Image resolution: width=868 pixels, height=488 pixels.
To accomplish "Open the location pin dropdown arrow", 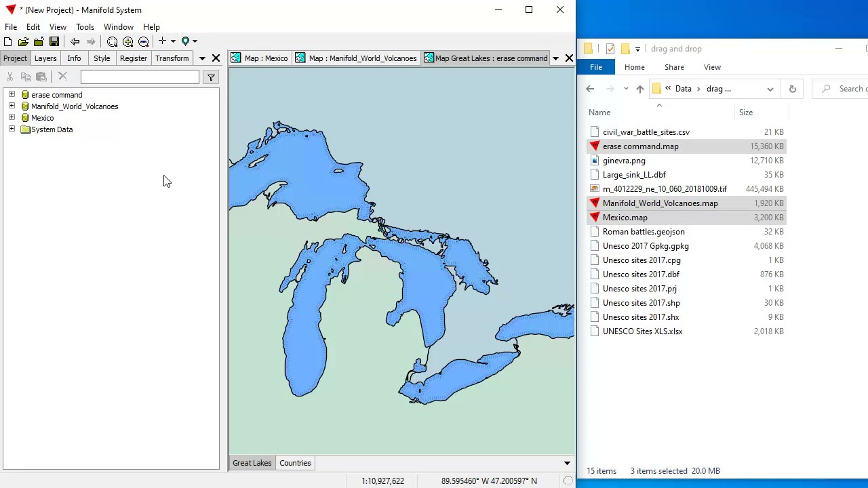I will tap(195, 42).
